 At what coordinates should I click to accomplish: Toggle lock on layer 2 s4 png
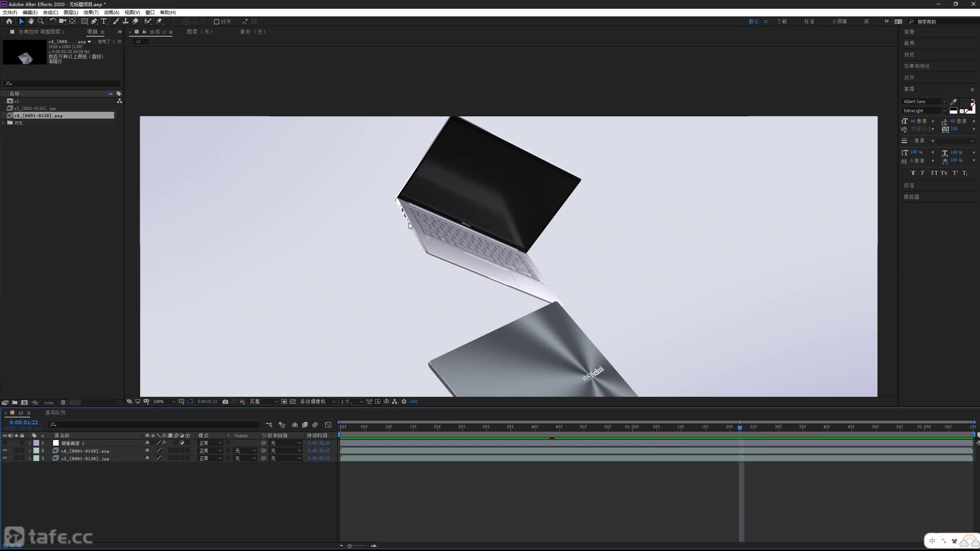click(x=22, y=450)
